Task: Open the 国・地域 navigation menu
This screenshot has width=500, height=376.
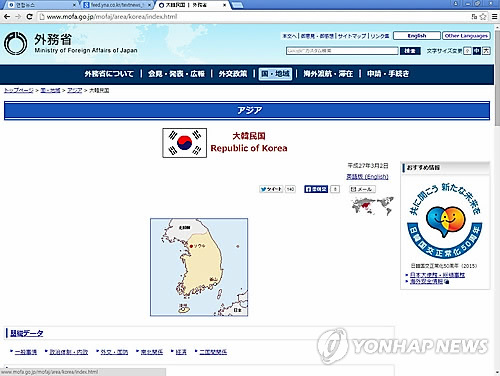Action: (x=275, y=74)
